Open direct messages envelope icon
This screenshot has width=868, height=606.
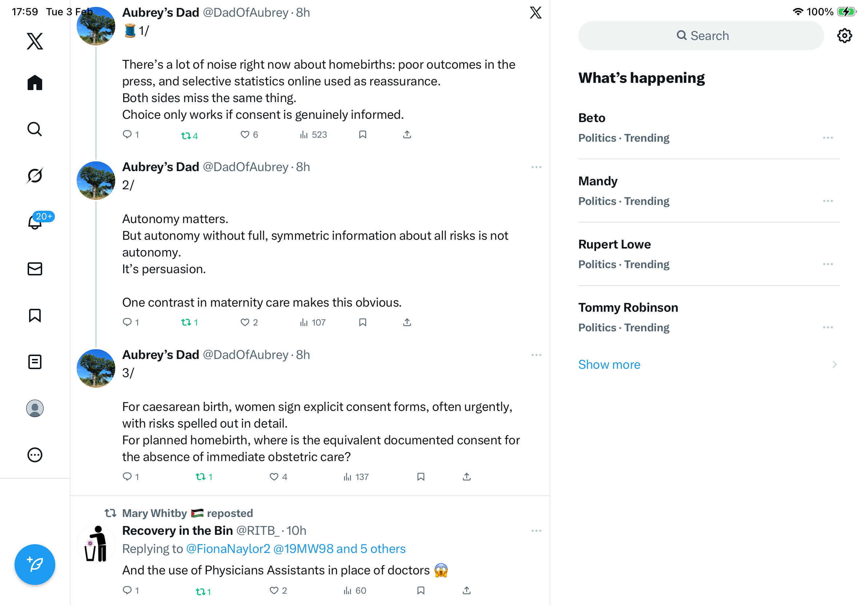pos(35,268)
